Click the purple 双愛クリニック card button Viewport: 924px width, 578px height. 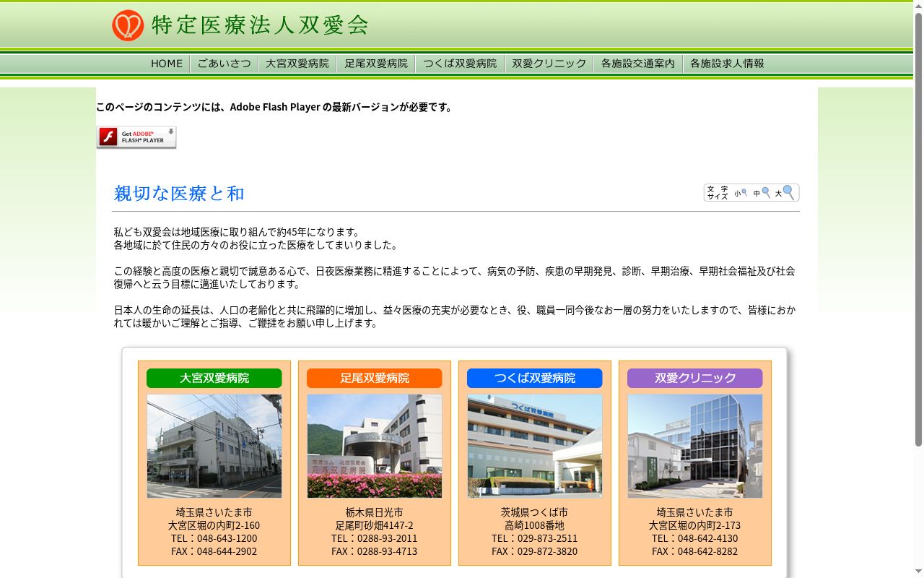click(x=695, y=378)
